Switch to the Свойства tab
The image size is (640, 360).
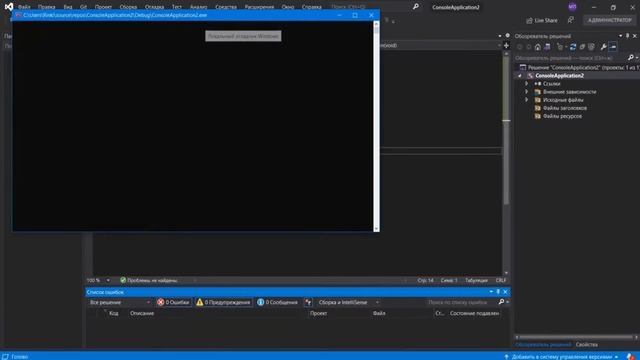(587, 345)
